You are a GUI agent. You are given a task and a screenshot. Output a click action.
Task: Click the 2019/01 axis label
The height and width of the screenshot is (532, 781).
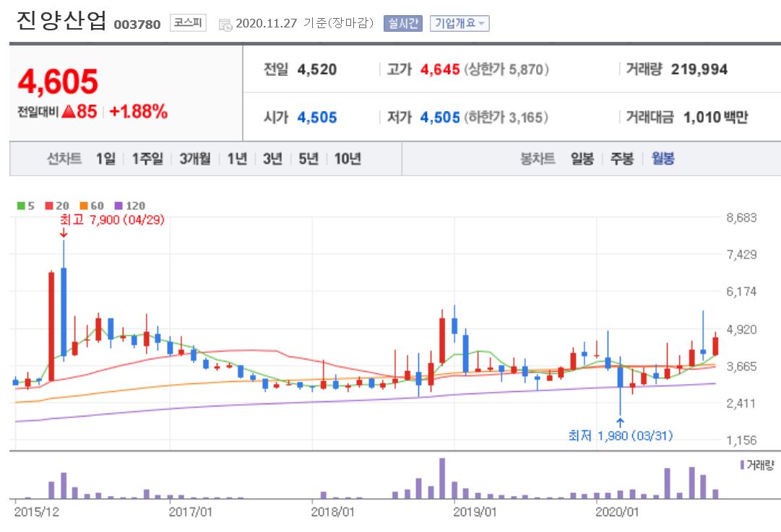[475, 512]
